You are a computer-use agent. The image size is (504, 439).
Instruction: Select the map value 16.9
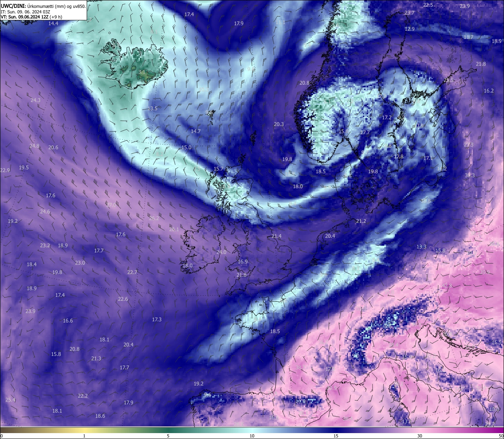tap(243, 261)
